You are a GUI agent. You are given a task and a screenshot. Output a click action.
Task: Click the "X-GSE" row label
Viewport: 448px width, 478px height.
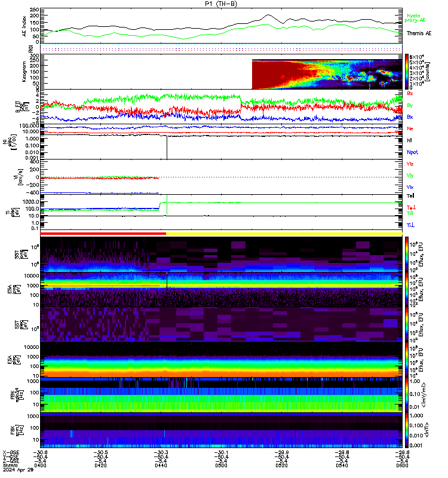tap(11, 453)
